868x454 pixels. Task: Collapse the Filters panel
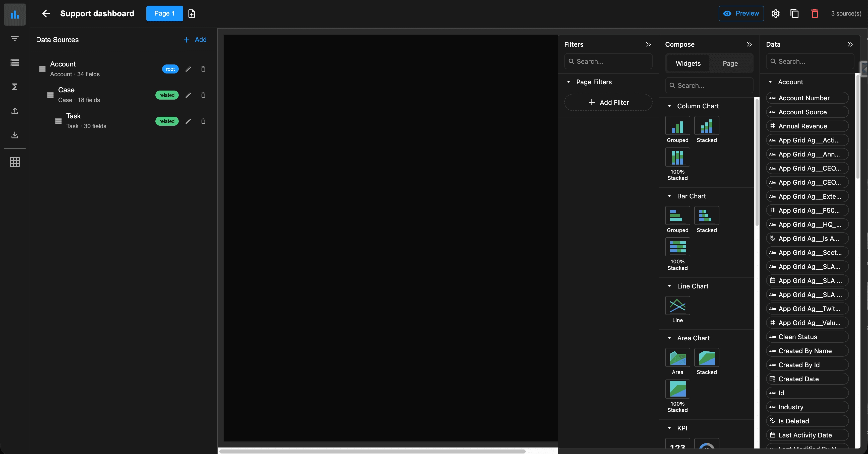(648, 44)
